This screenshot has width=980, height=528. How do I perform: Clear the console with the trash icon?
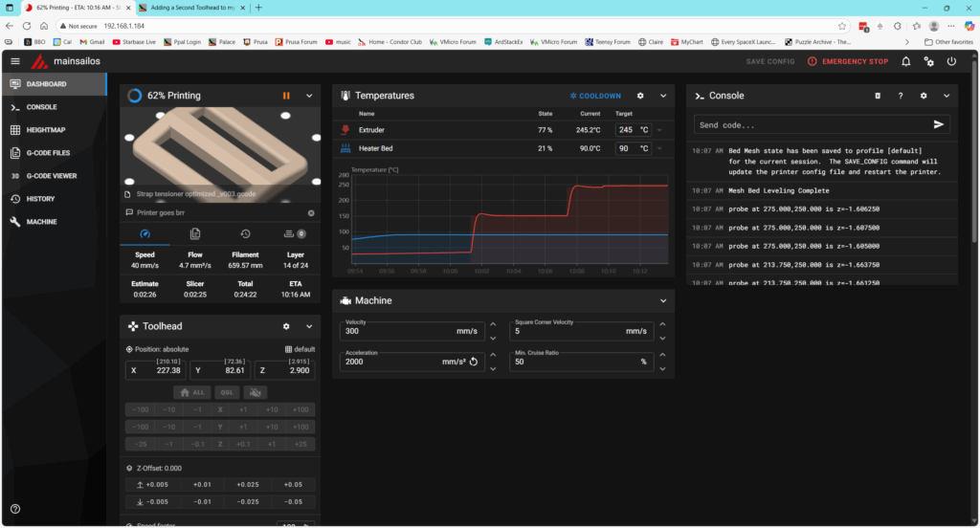(878, 96)
